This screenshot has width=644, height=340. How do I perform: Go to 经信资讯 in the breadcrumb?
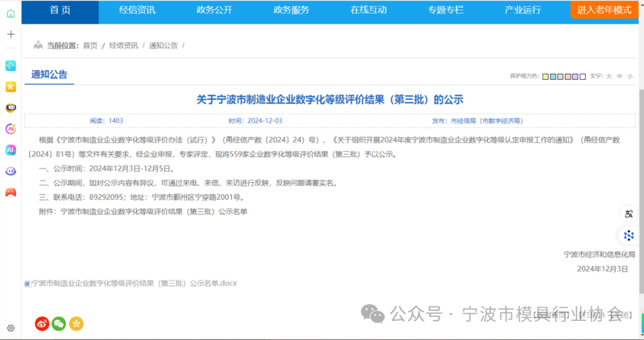tap(123, 45)
